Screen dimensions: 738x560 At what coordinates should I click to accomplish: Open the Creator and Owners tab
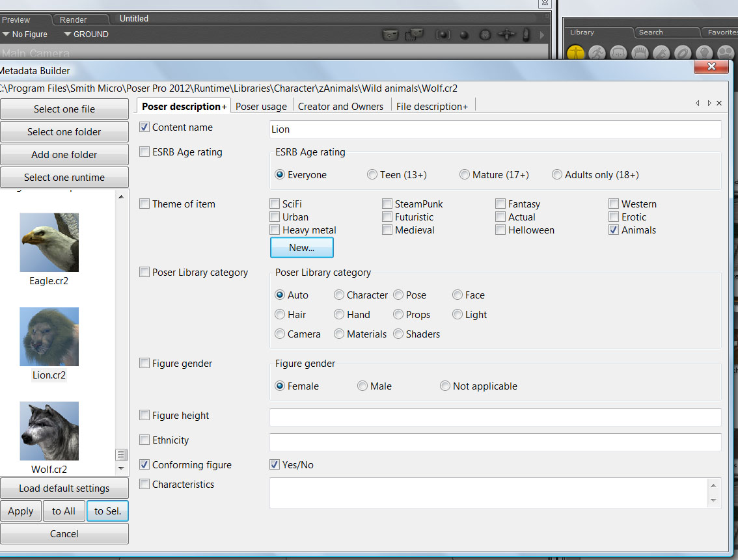[x=340, y=107]
